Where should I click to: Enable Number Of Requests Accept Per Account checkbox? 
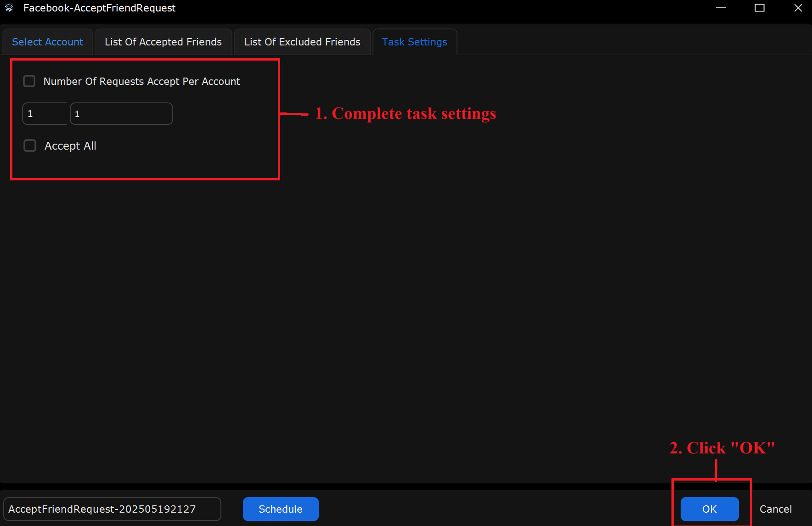point(29,81)
